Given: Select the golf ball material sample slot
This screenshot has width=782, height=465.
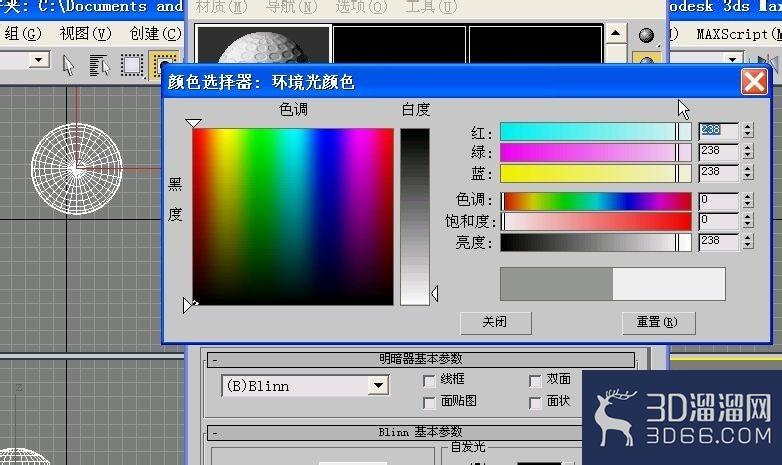Looking at the screenshot, I should pos(264,44).
